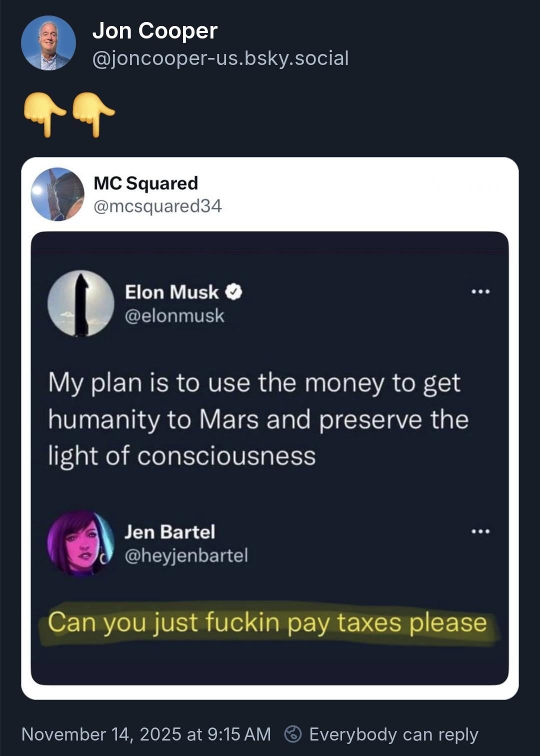
Task: Click the November 14, 2025 timestamp
Action: [146, 734]
